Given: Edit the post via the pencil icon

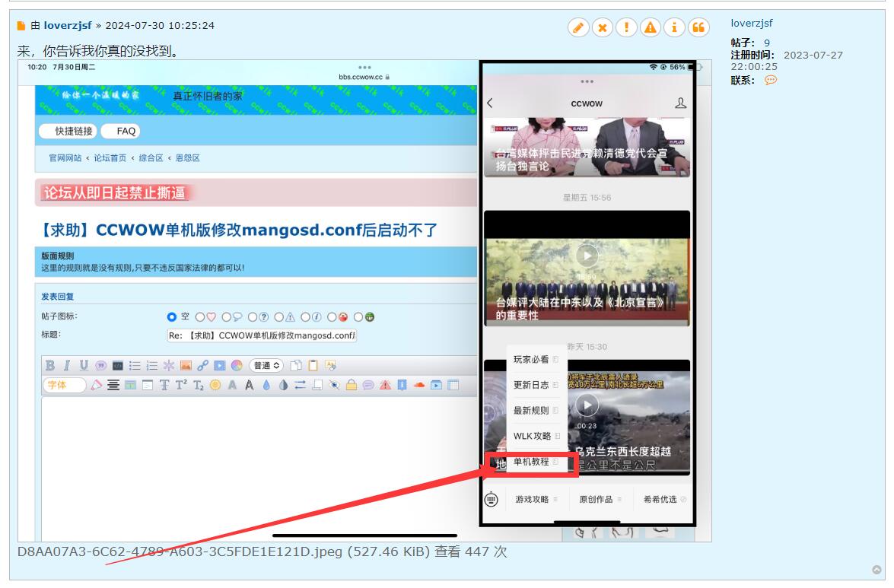Looking at the screenshot, I should coord(578,27).
